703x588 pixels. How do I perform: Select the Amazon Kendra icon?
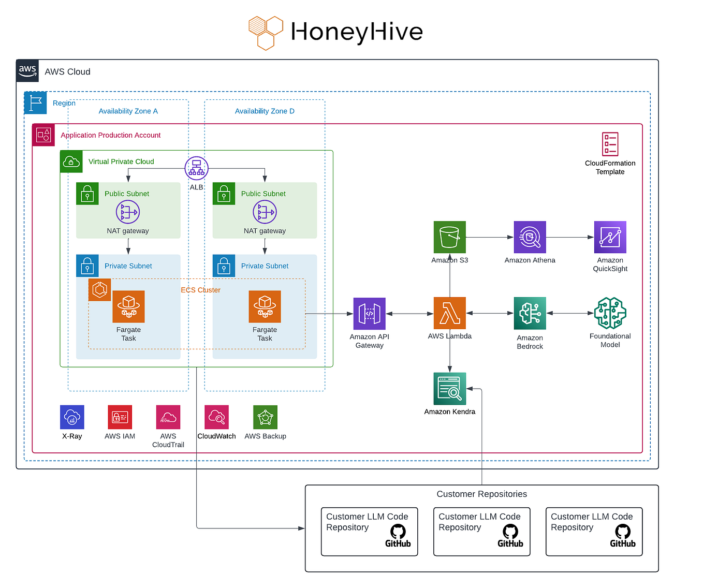pos(449,389)
